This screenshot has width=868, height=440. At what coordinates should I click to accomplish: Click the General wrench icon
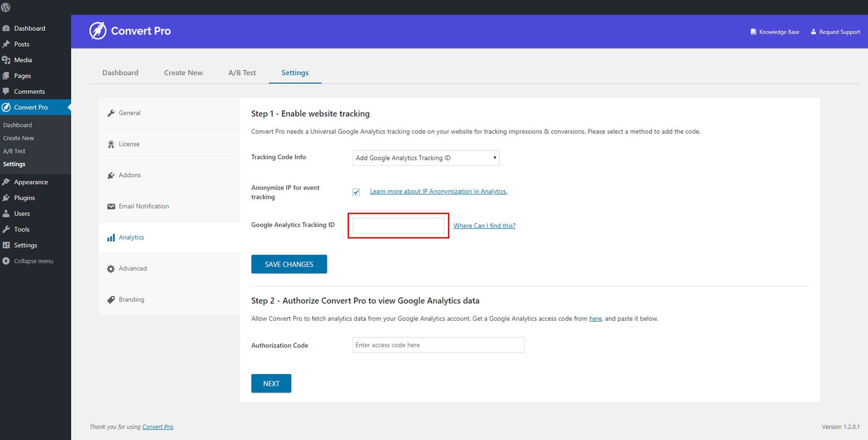[x=111, y=113]
